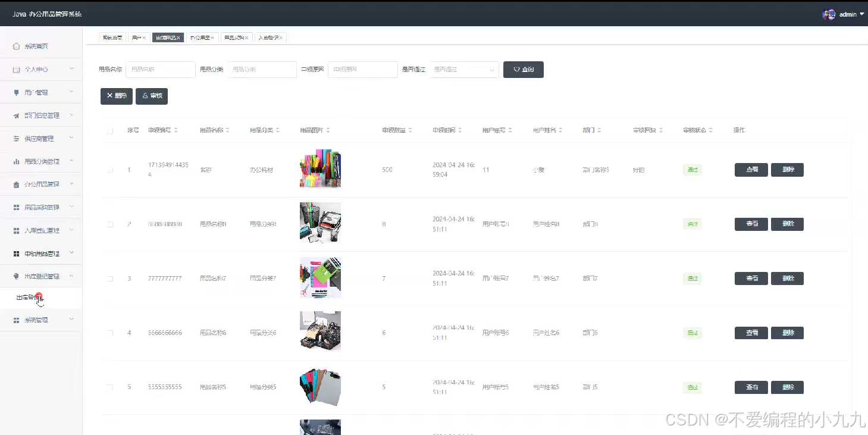Viewport: 868px width, 435px height.
Task: Click 查看 for row 5
Action: [751, 387]
